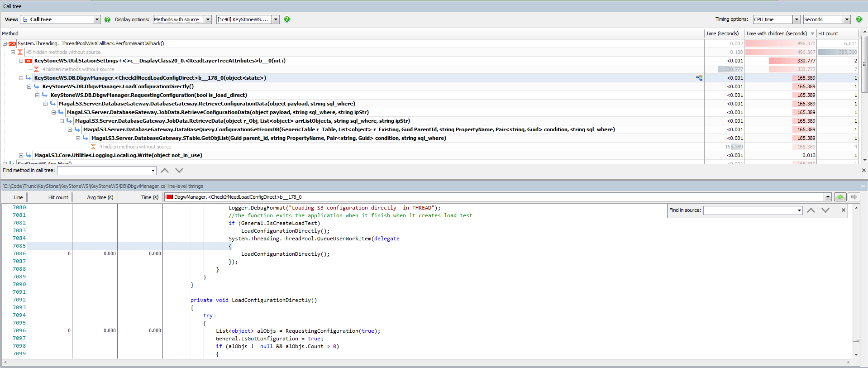The width and height of the screenshot is (868, 368).
Task: Find previous match in source
Action: pos(811,210)
